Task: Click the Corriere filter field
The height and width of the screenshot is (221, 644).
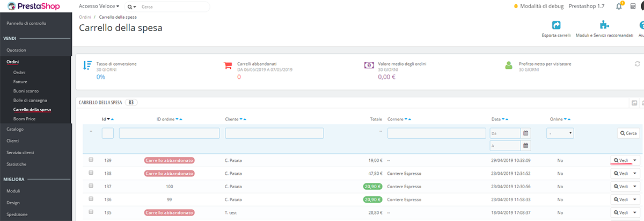Action: [x=436, y=133]
